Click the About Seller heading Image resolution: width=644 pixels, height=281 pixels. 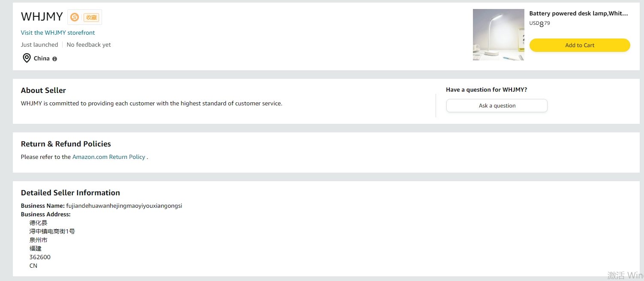(43, 90)
